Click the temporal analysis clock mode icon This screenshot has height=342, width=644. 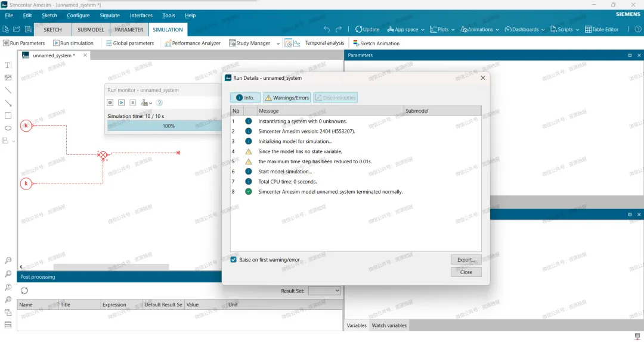point(289,43)
